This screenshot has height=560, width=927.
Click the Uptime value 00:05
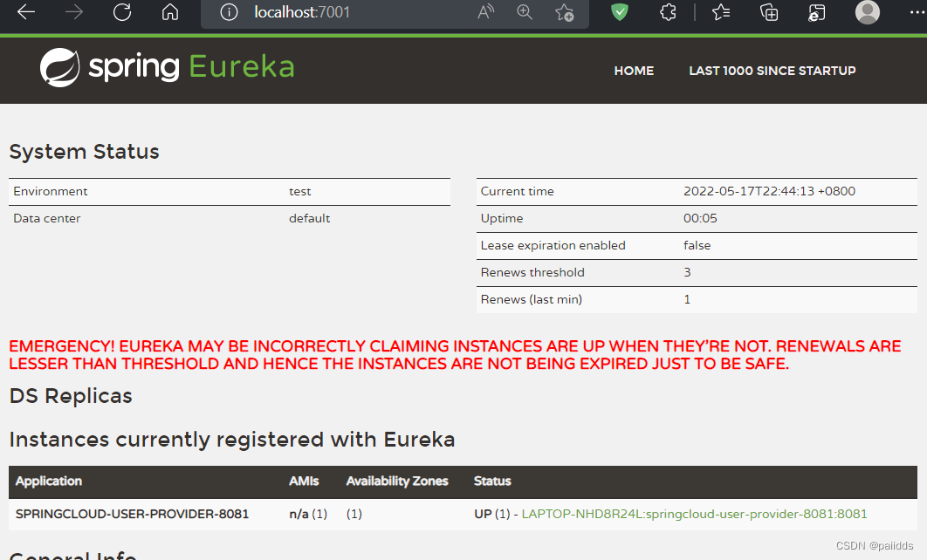700,219
